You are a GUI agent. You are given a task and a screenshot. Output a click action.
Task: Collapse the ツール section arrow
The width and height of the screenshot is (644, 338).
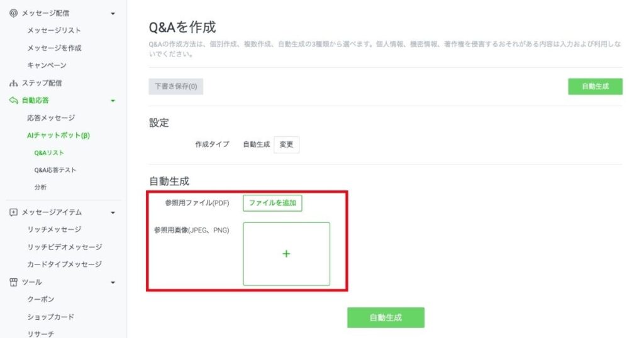tap(113, 282)
